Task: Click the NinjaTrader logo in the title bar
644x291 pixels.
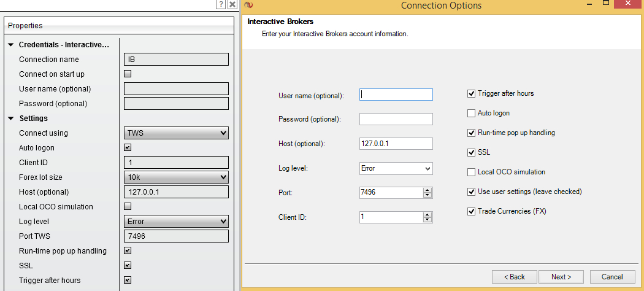Action: (248, 5)
